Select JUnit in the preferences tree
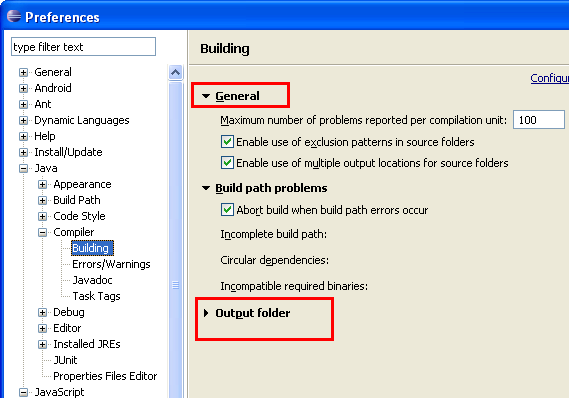Image resolution: width=569 pixels, height=398 pixels. click(x=65, y=360)
